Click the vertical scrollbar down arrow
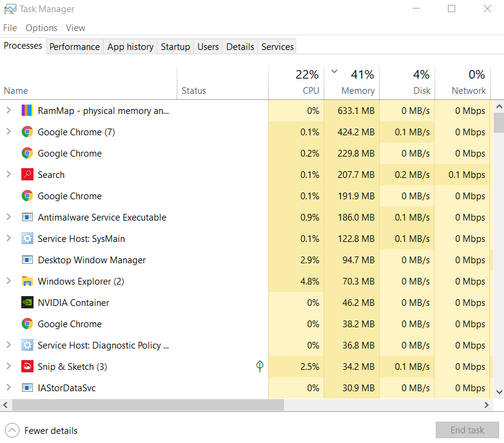This screenshot has height=443, width=504. (x=499, y=392)
